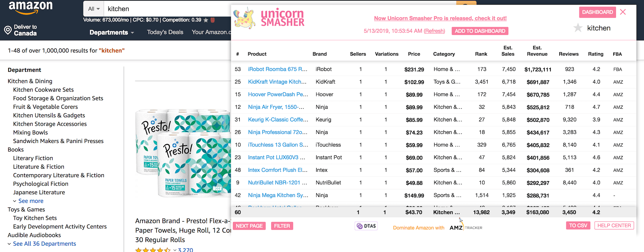Expand See All 36 Departments
Screen dimensions: 644x252
44,244
